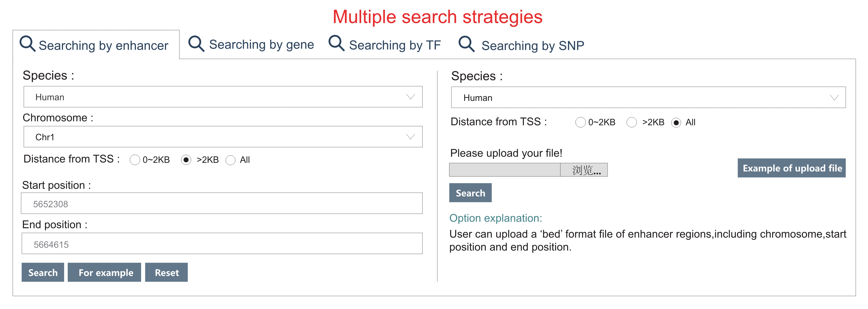The width and height of the screenshot is (868, 309).
Task: Select 0~2KB radio in the upload panel
Action: (581, 122)
